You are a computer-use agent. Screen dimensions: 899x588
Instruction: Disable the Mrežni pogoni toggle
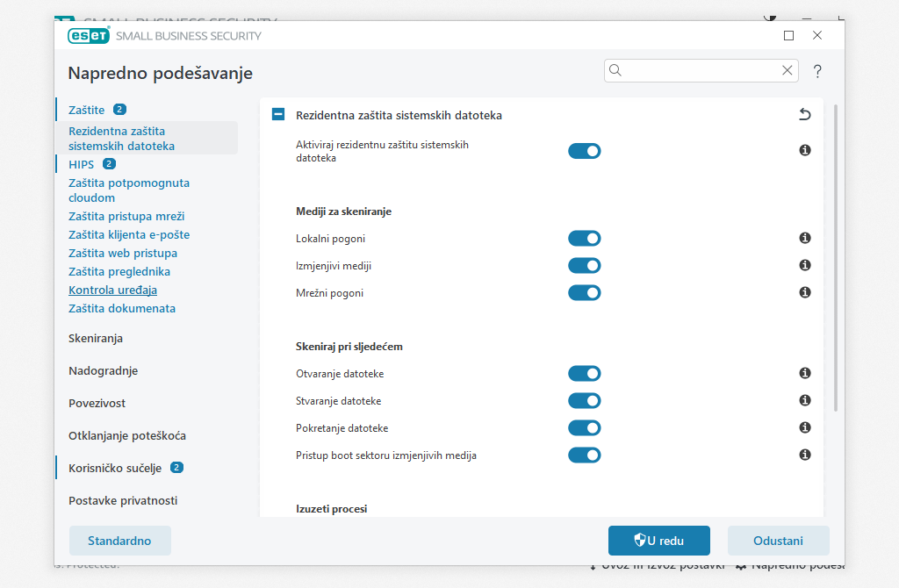point(585,292)
